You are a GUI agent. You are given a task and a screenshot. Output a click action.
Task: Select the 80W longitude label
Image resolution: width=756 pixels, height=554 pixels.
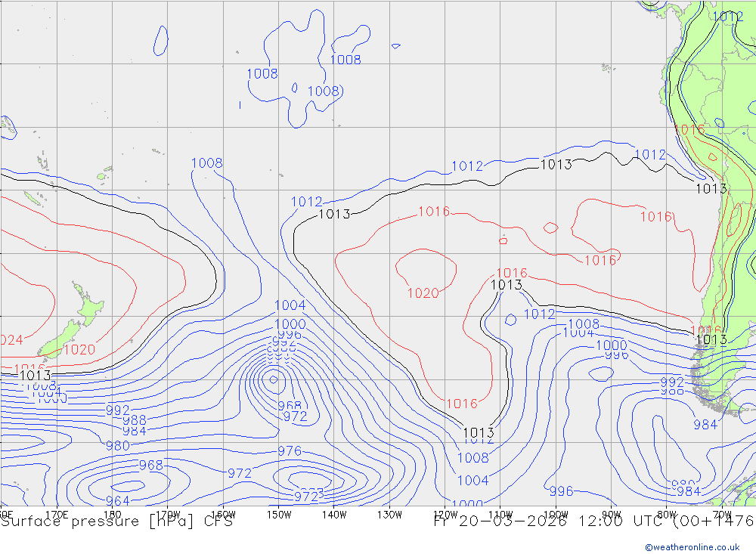(667, 515)
